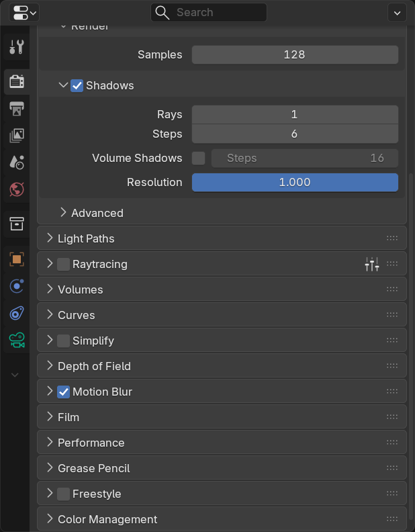This screenshot has height=532, width=415.
Task: Click the shadow Rays value field
Action: [x=295, y=115]
